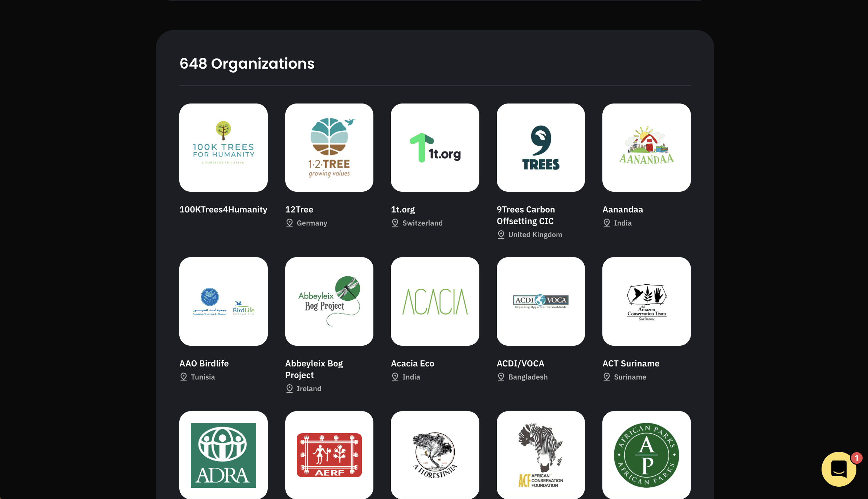Click the location pin beside Ireland
This screenshot has height=499, width=868.
pyautogui.click(x=290, y=389)
